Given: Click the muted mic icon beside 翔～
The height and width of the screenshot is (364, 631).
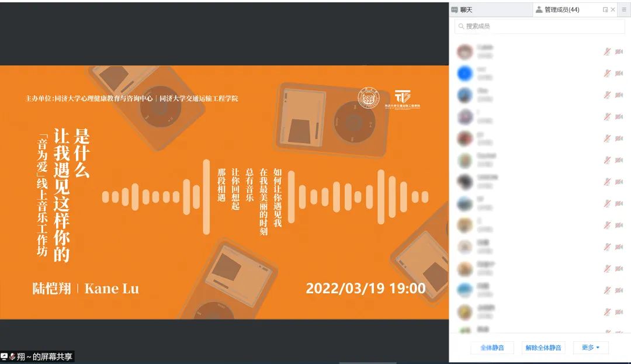Looking at the screenshot, I should click(x=12, y=356).
